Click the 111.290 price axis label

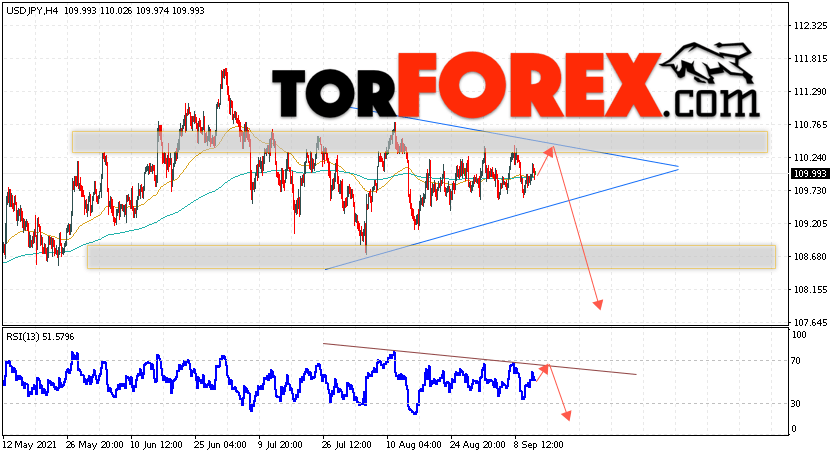(x=810, y=92)
